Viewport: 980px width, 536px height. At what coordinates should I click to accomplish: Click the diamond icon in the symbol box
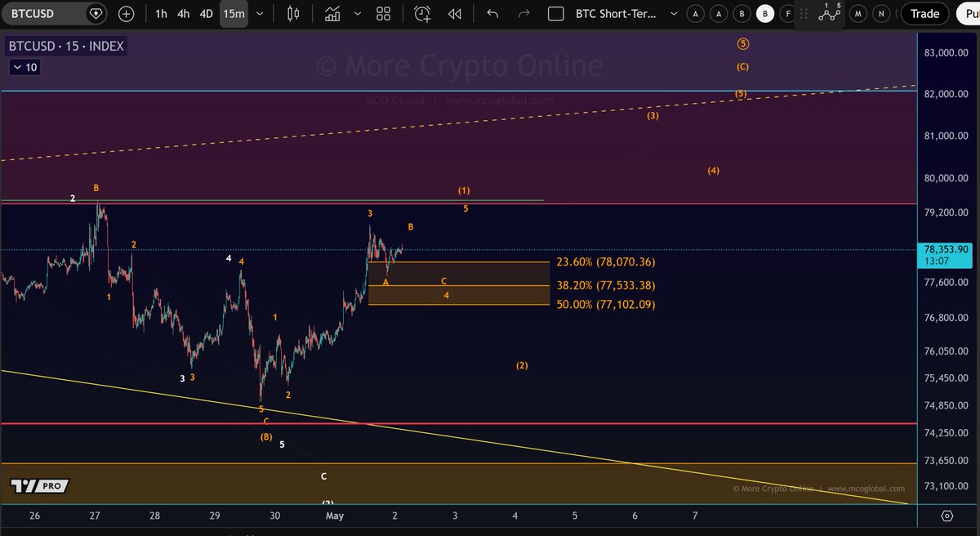[x=96, y=14]
